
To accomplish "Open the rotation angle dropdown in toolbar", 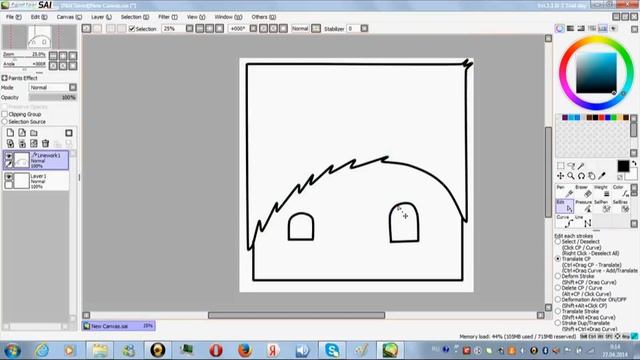I will click(x=253, y=29).
